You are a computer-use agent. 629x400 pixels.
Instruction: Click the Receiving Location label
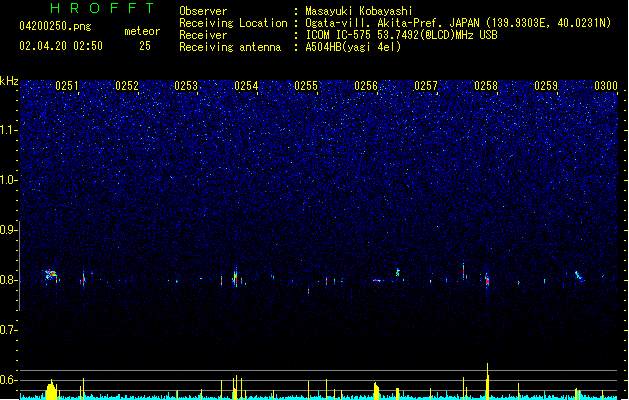click(x=233, y=23)
